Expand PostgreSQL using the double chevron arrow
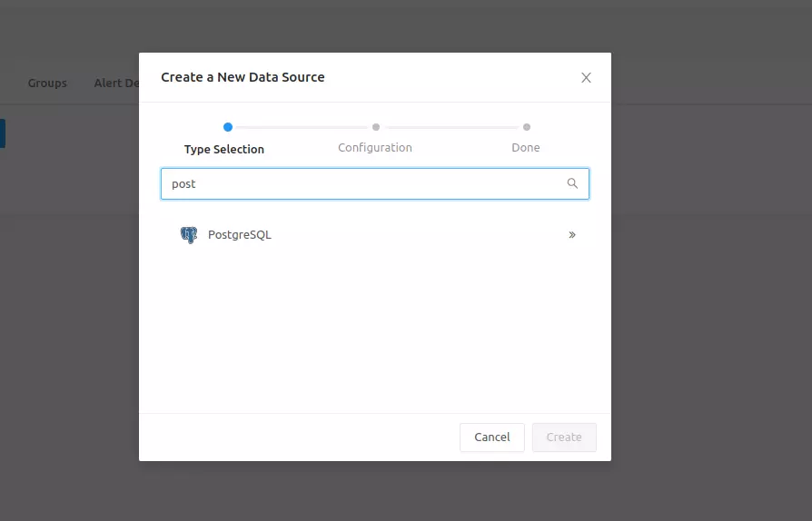The image size is (812, 521). (572, 235)
